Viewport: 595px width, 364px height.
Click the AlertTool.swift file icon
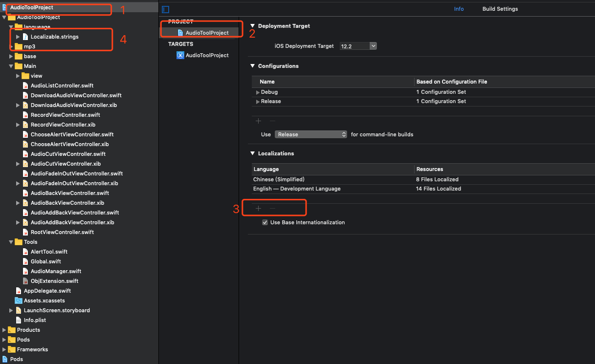click(x=25, y=252)
